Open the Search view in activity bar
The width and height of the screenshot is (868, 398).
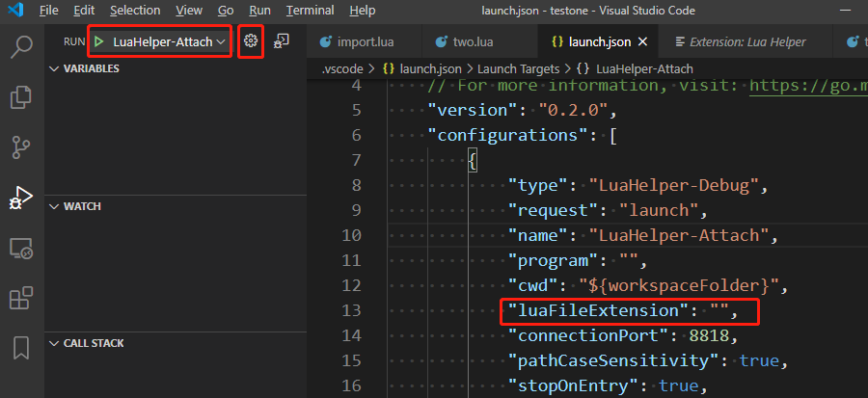point(21,47)
